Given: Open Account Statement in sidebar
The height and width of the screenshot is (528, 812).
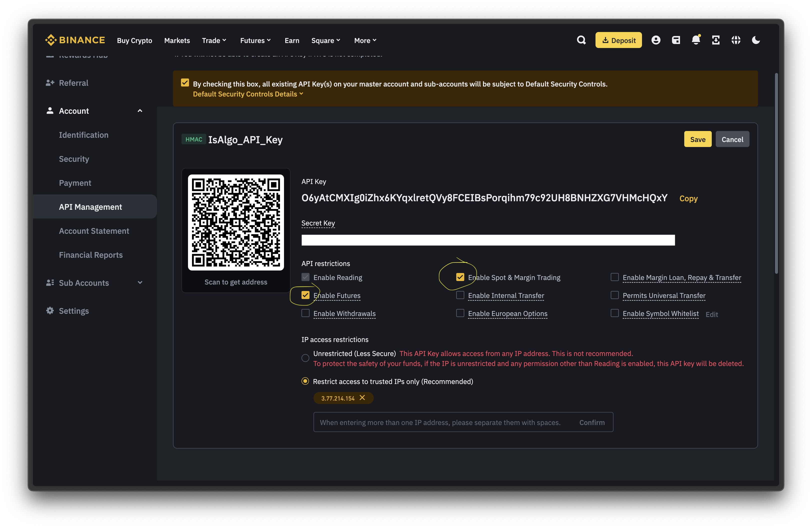Looking at the screenshot, I should [94, 231].
